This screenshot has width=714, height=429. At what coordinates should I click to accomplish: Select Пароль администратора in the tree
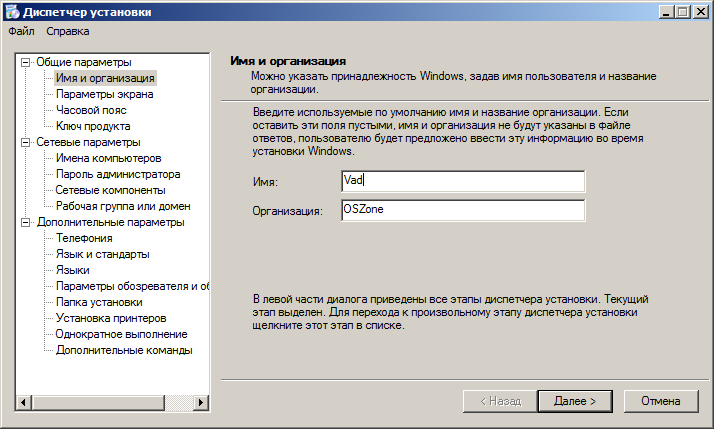tap(117, 174)
